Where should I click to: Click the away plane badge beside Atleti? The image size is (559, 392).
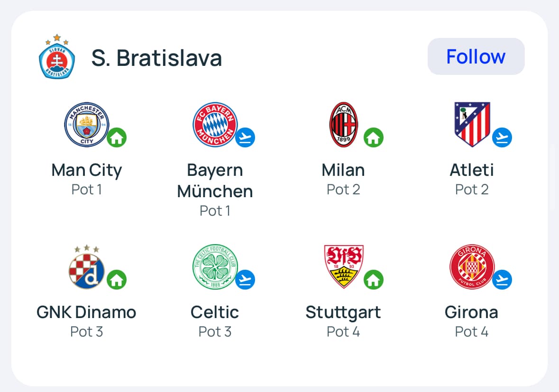[502, 138]
